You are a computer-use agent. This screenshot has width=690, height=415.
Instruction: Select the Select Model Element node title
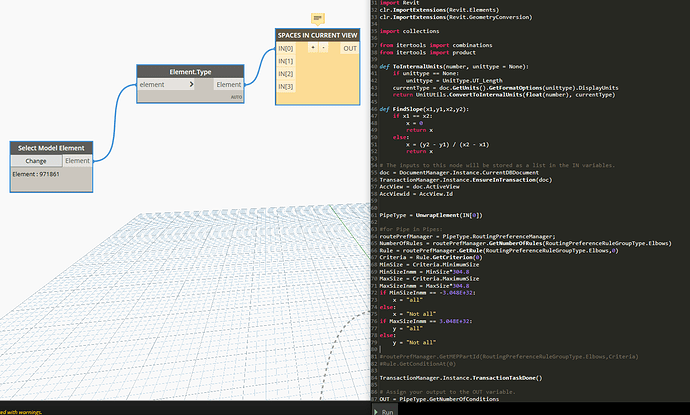51,148
